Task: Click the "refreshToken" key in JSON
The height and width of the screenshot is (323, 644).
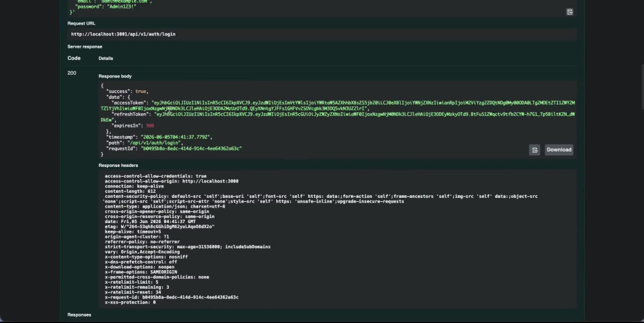Action: 130,114
